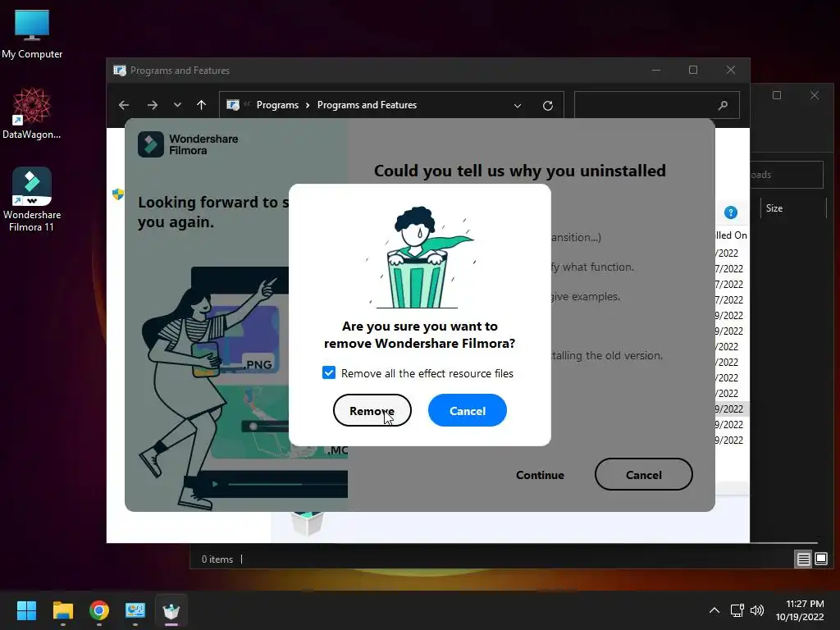Viewport: 840px width, 630px height.
Task: Click Continue in the uninstall survey
Action: [540, 475]
